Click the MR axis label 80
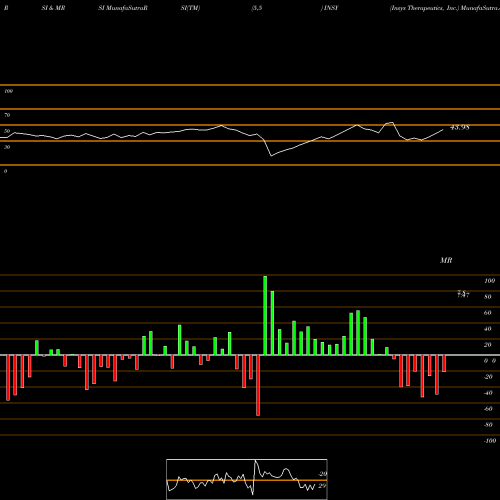The image size is (500, 500). click(x=488, y=297)
